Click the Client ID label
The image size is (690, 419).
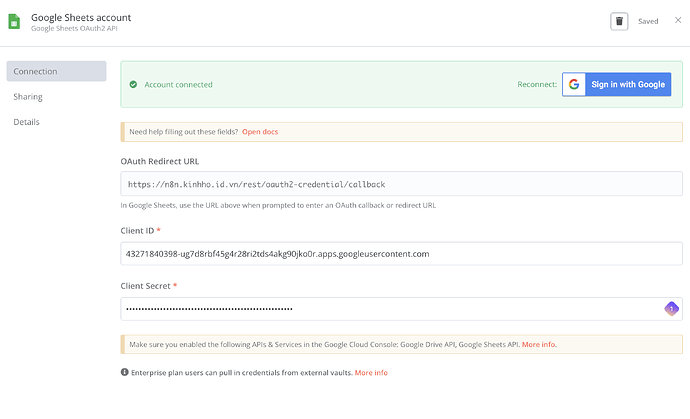click(137, 231)
